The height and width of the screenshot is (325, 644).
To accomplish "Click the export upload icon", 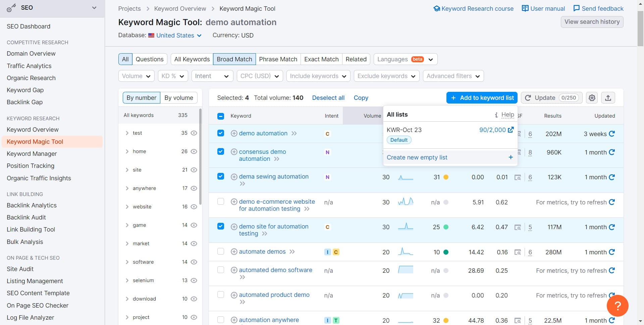I will point(608,98).
